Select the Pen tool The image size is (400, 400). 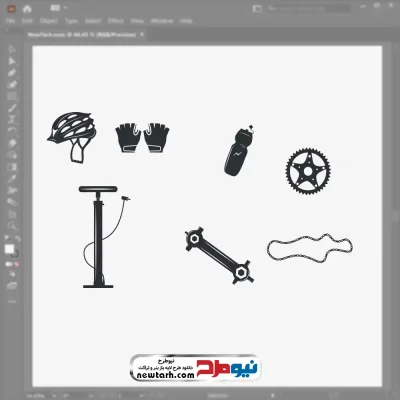[x=12, y=73]
